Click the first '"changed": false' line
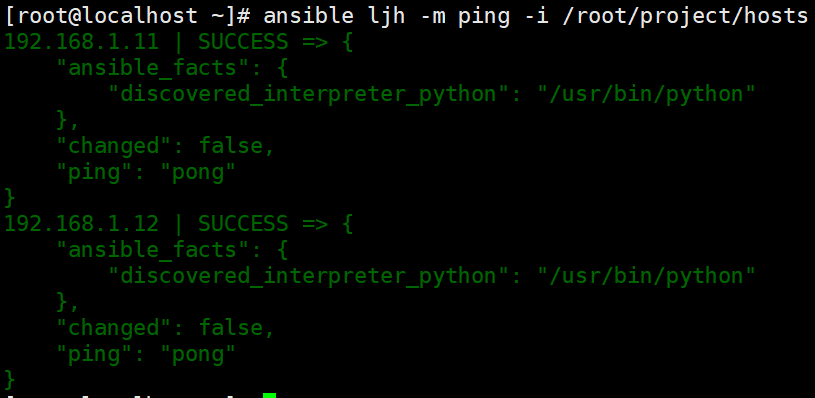The height and width of the screenshot is (398, 815). point(165,146)
